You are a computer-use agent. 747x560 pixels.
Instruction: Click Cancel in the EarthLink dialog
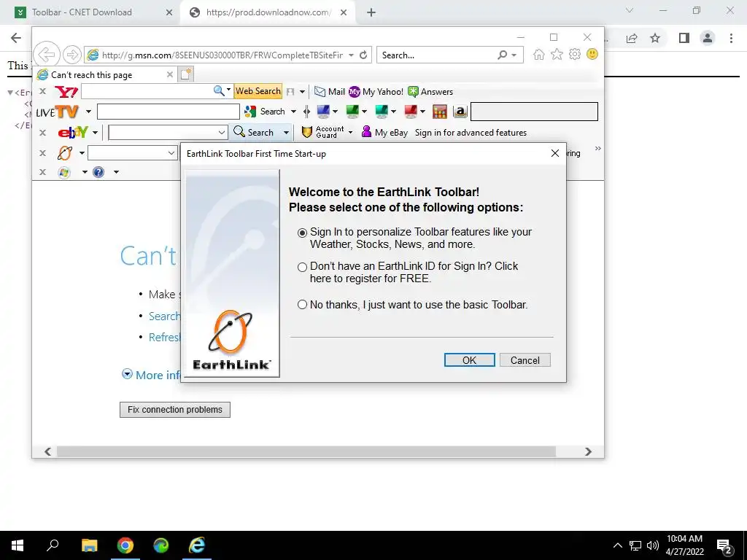(525, 360)
